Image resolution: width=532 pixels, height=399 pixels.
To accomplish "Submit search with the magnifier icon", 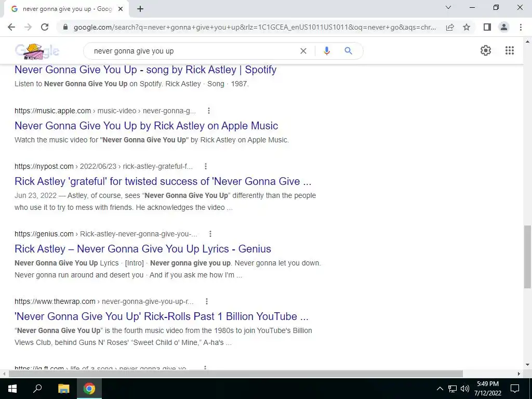I will pyautogui.click(x=348, y=51).
